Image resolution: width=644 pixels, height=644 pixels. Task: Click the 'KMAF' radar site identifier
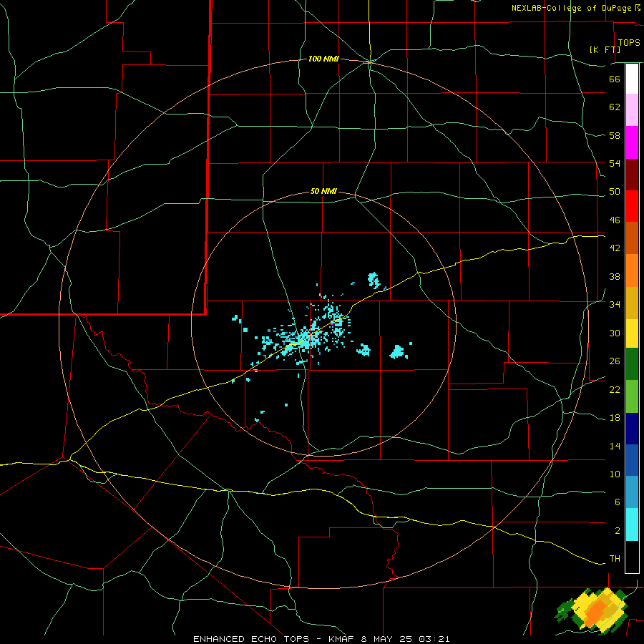[343, 639]
